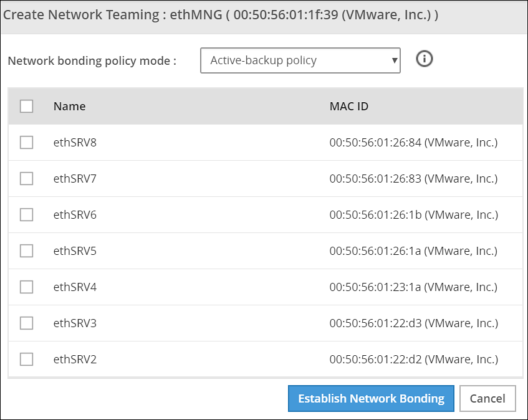This screenshot has width=528, height=420.
Task: Click the ethSRV8 interface name
Action: (75, 143)
